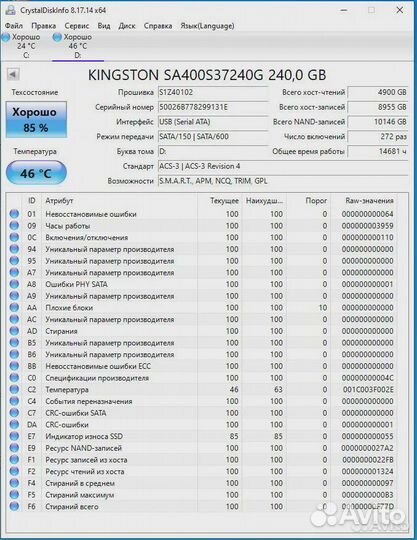Open the Правка menu
Screen dimensions: 417x540
tap(43, 26)
